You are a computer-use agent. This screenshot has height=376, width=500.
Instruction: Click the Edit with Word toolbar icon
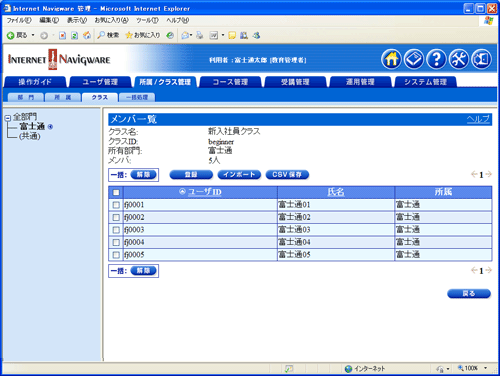213,35
